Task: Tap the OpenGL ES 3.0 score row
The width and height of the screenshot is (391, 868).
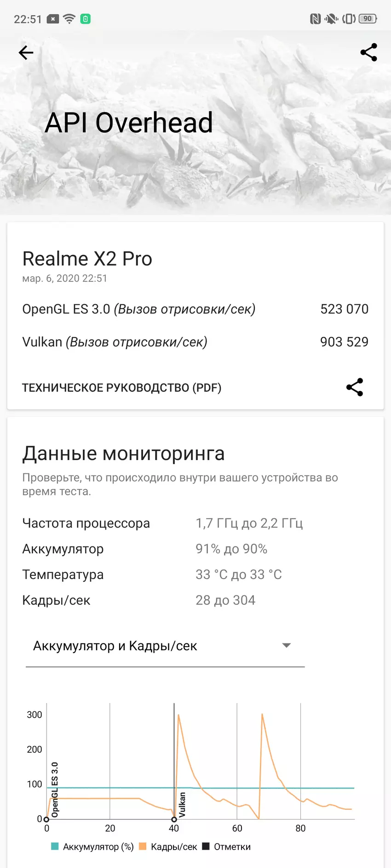Action: (x=195, y=309)
